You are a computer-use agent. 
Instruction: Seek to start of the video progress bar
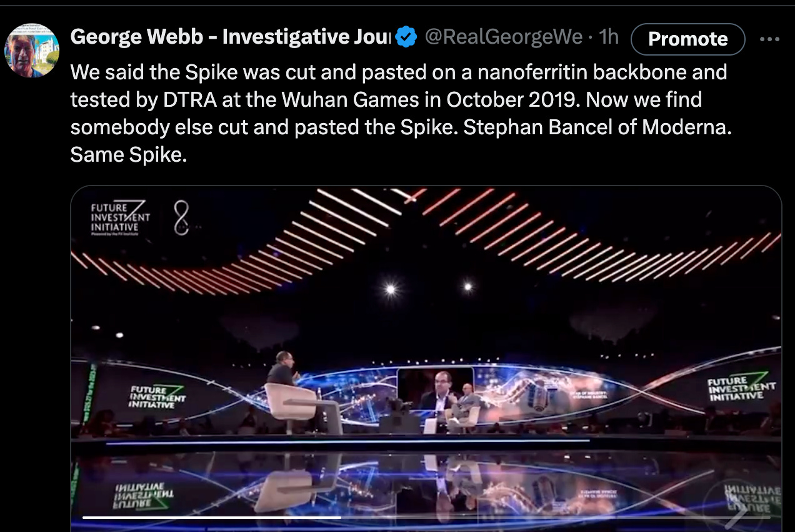(x=85, y=517)
